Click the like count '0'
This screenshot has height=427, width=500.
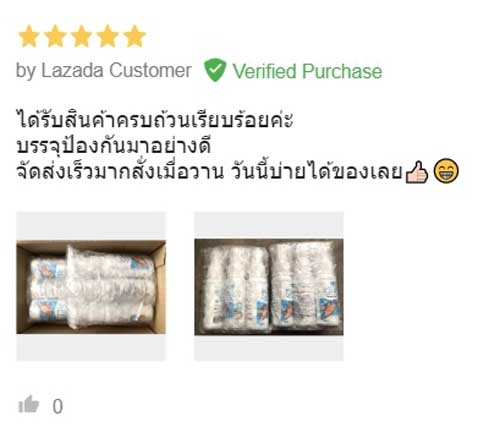58,407
